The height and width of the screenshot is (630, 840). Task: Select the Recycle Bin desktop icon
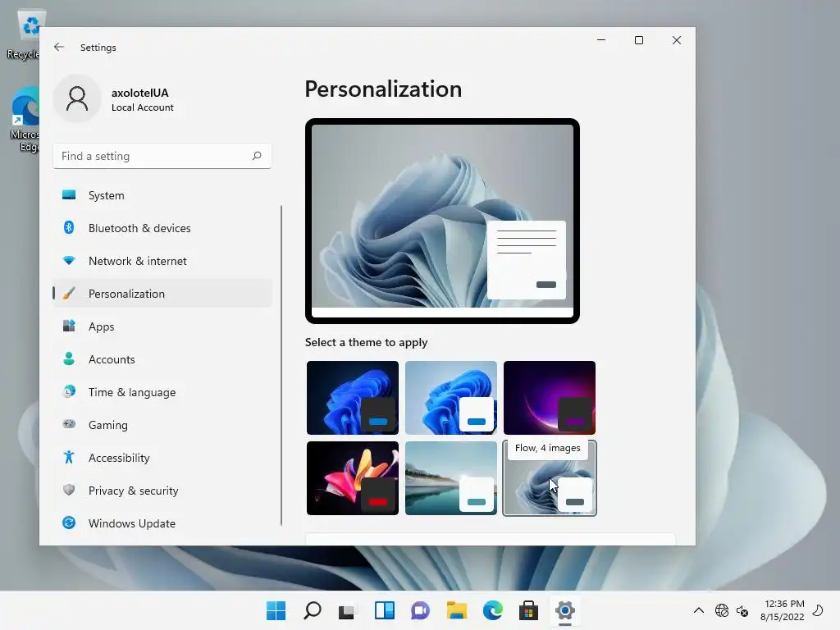click(x=25, y=34)
